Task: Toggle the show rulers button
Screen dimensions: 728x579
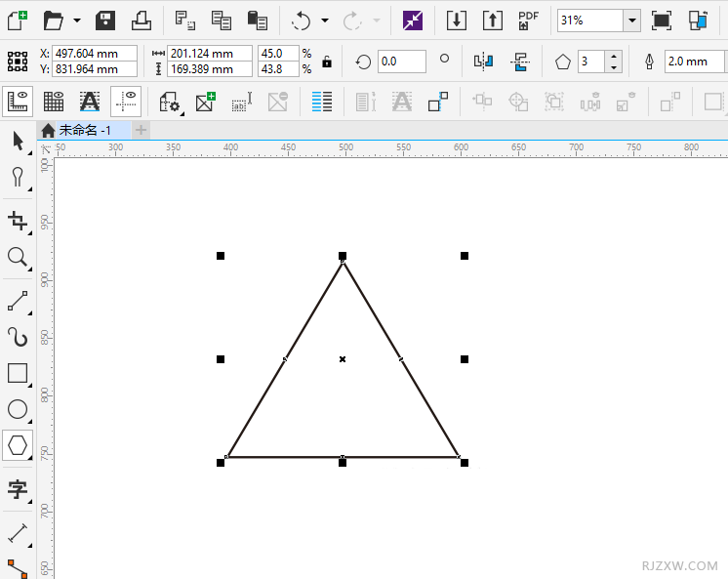Action: 18,101
